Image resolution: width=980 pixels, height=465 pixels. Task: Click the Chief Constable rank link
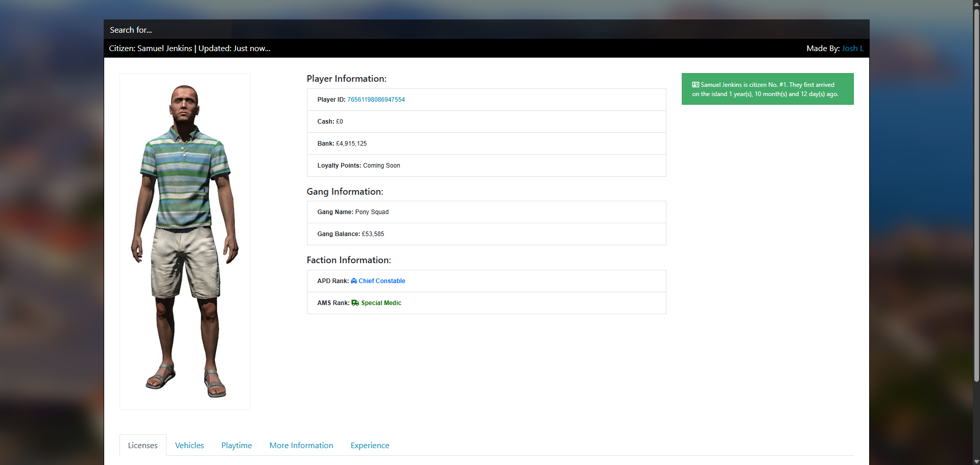(x=381, y=281)
